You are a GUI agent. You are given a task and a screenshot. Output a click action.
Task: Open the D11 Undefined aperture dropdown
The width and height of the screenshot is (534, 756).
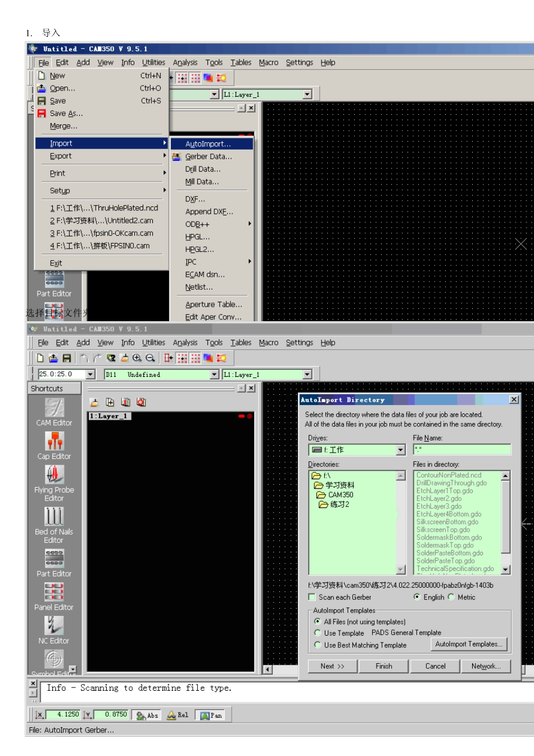pyautogui.click(x=214, y=375)
